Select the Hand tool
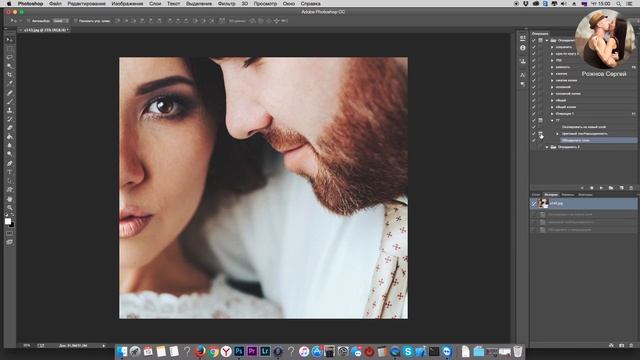 [x=9, y=199]
